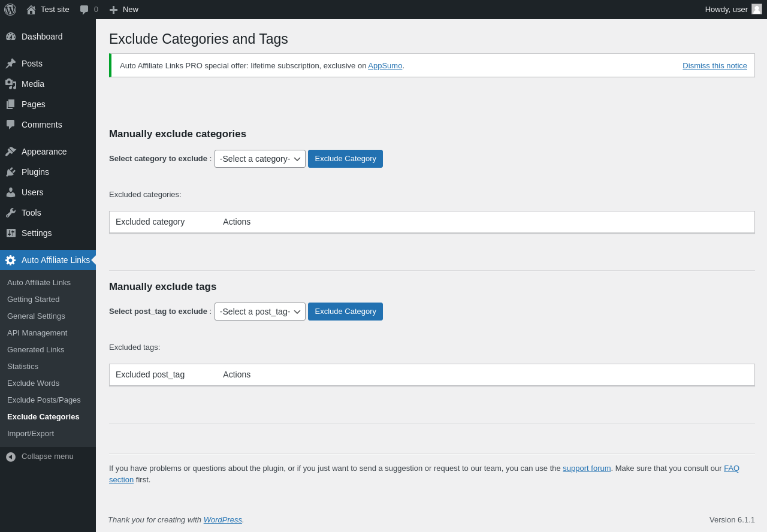The height and width of the screenshot is (532, 767).
Task: Click the user avatar next to Howdy
Action: [757, 9]
